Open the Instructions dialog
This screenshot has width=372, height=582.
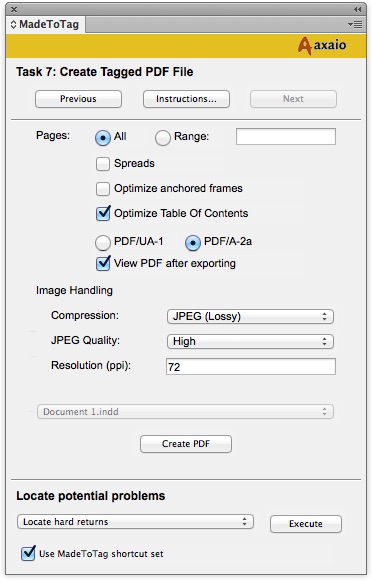pos(186,99)
